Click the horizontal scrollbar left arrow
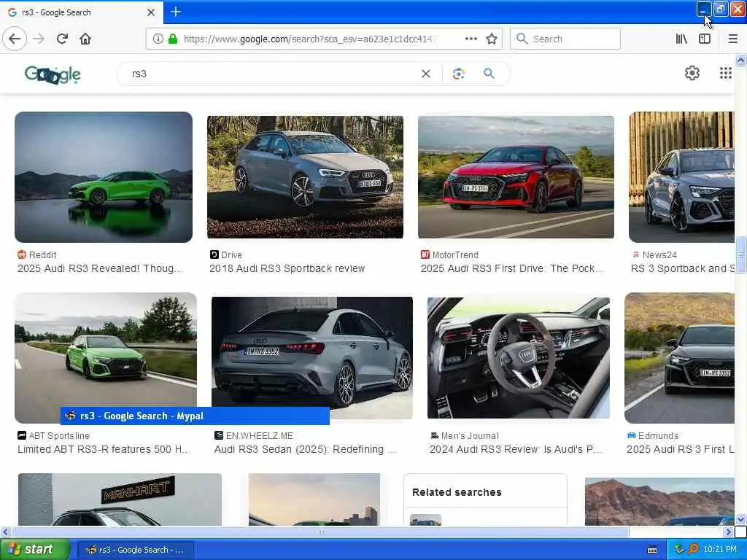 pos(5,532)
